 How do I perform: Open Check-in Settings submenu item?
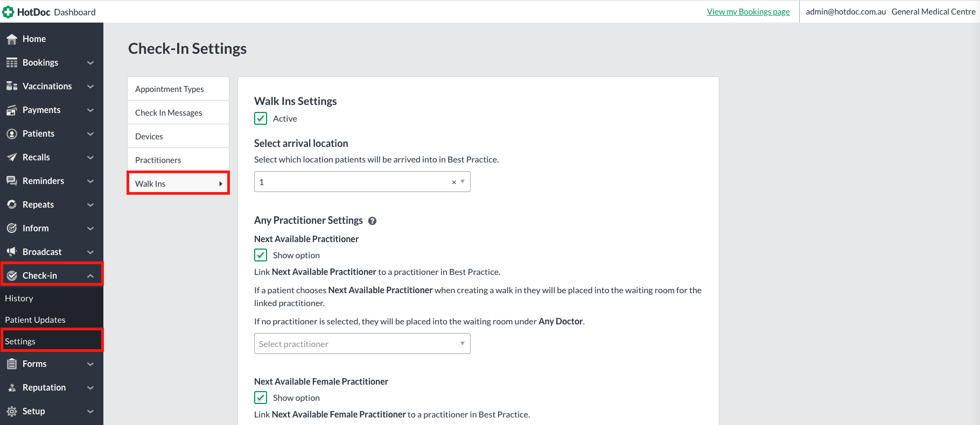[52, 341]
